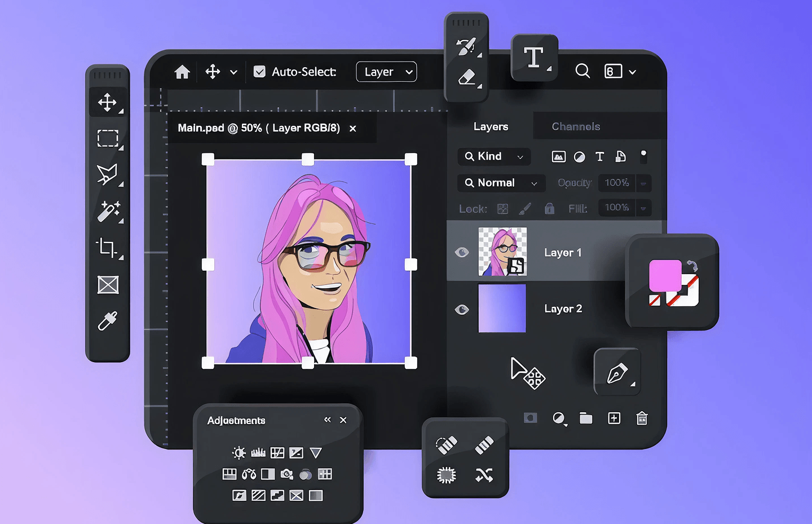Click the Layer 1 thumbnail
The width and height of the screenshot is (812, 524).
point(502,252)
